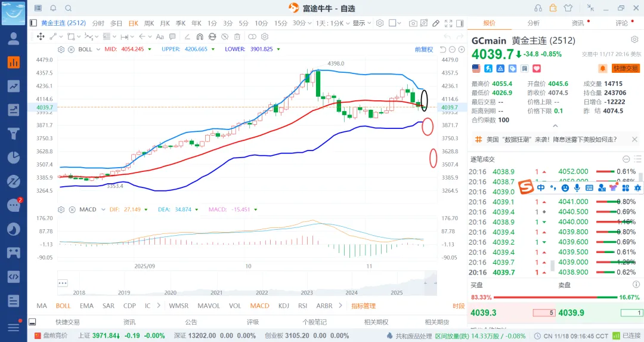Select the text Aa annotation tool
The width and height of the screenshot is (644, 342).
[x=160, y=36]
